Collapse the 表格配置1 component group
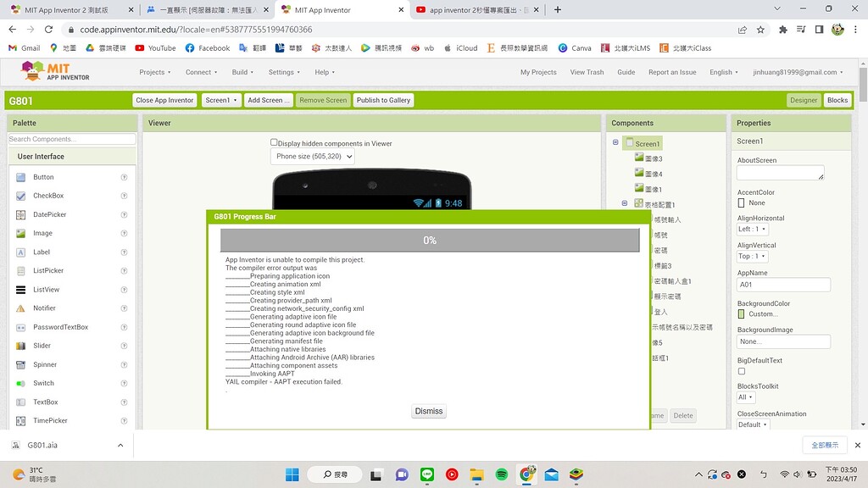The height and width of the screenshot is (488, 868). click(625, 203)
